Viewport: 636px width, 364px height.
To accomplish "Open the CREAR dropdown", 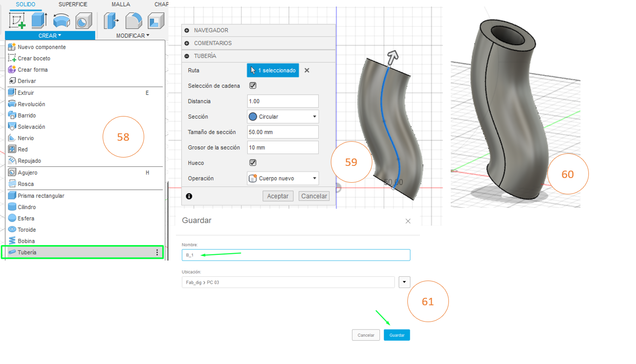I will click(x=50, y=35).
